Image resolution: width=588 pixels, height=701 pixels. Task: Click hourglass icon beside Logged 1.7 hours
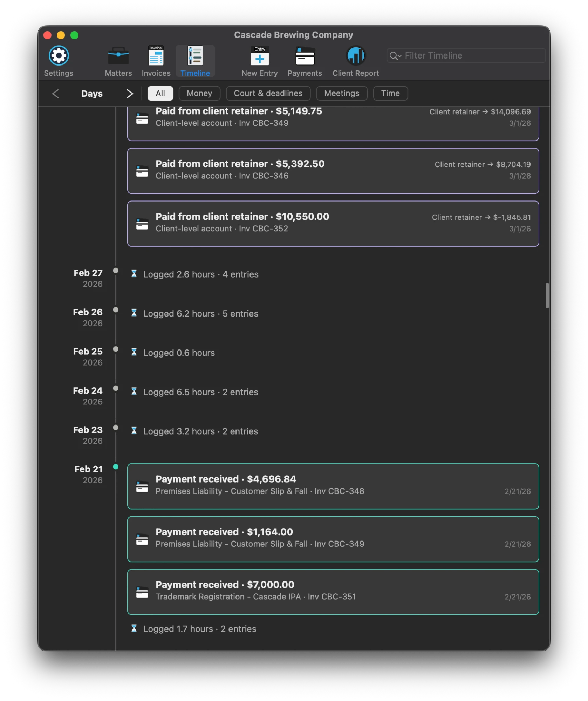134,628
